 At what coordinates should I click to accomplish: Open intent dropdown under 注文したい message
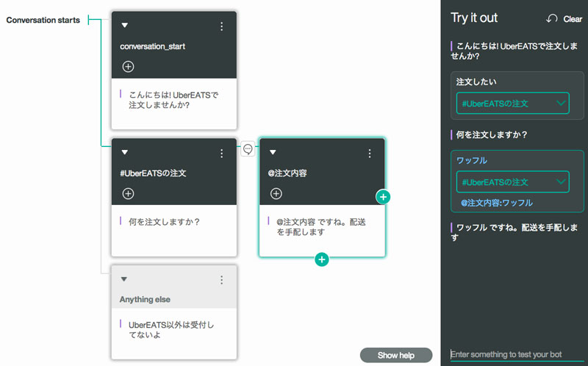512,103
